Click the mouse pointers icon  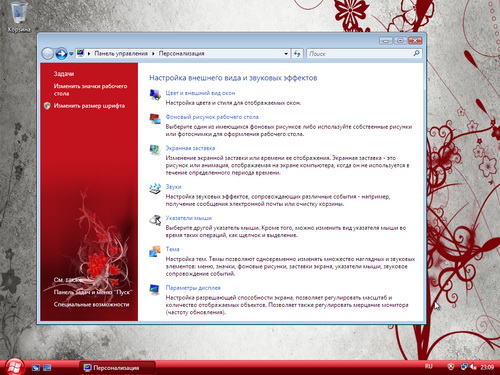coord(155,220)
